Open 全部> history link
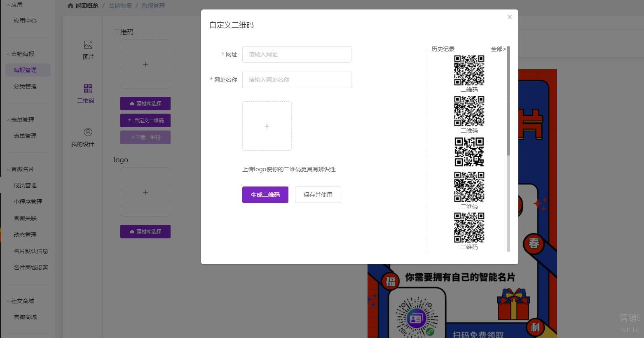Screen dimensions: 644x338 click(x=498, y=49)
